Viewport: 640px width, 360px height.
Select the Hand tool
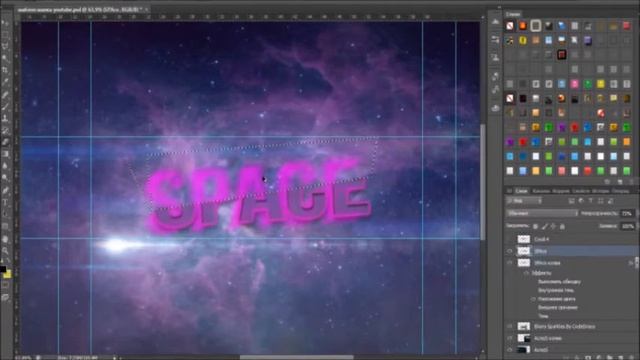pyautogui.click(x=5, y=239)
